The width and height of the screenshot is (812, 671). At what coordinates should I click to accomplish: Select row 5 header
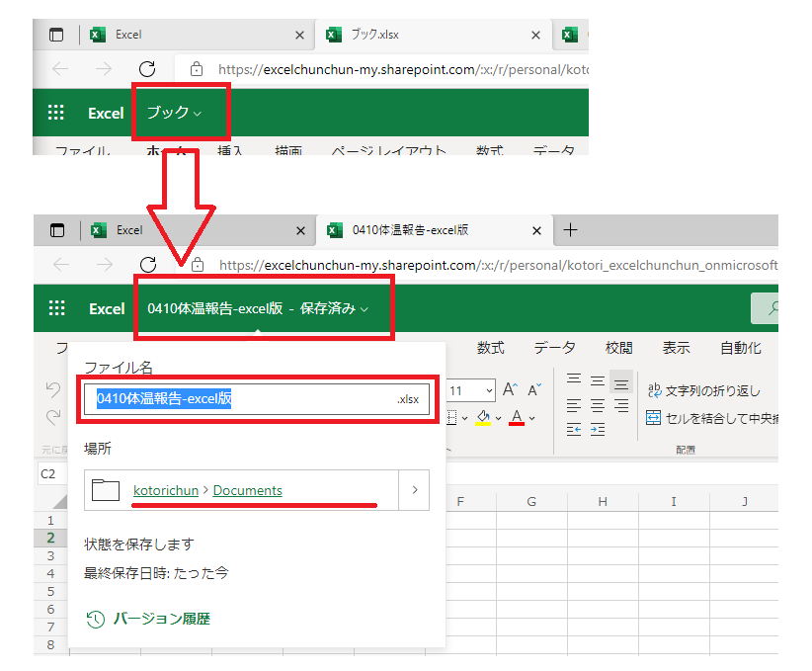pyautogui.click(x=50, y=591)
